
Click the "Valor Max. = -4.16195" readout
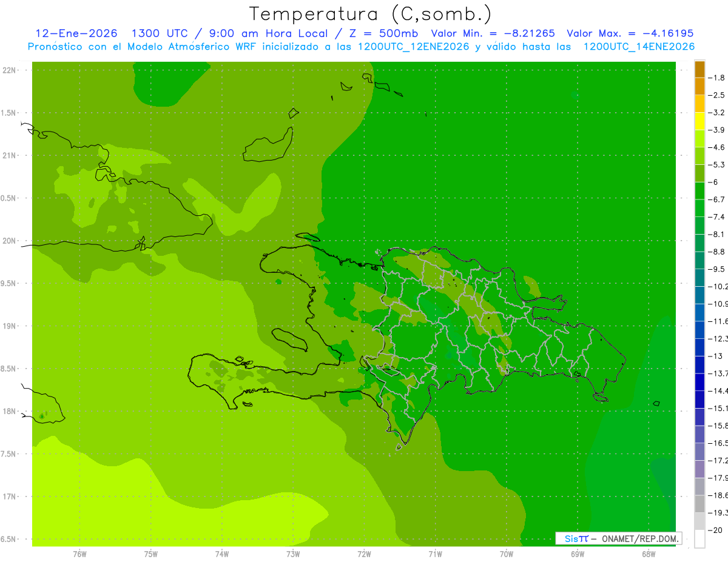coord(630,33)
